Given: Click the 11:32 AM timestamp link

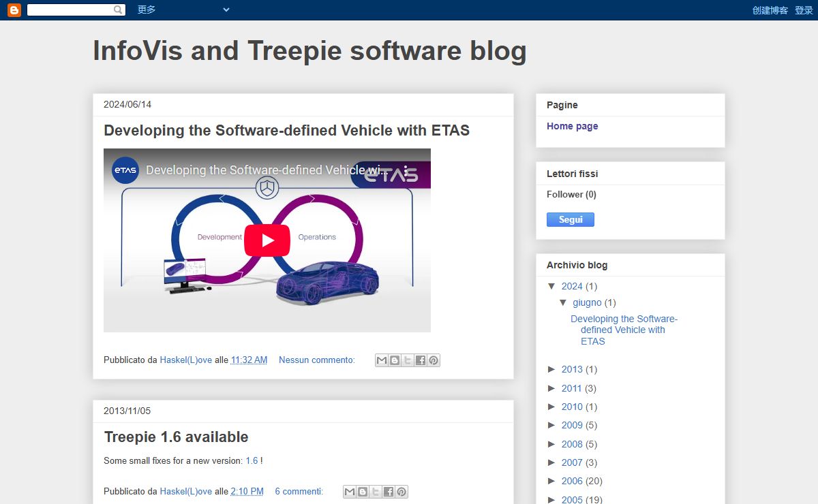Looking at the screenshot, I should click(249, 360).
